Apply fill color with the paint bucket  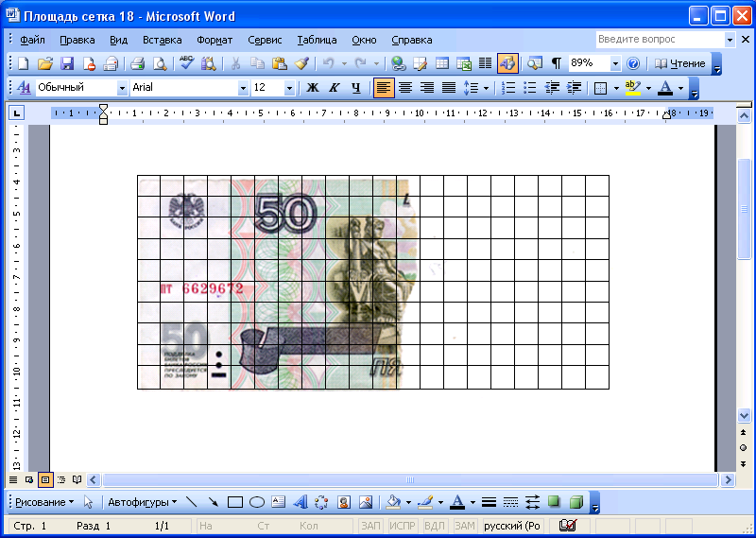[394, 502]
